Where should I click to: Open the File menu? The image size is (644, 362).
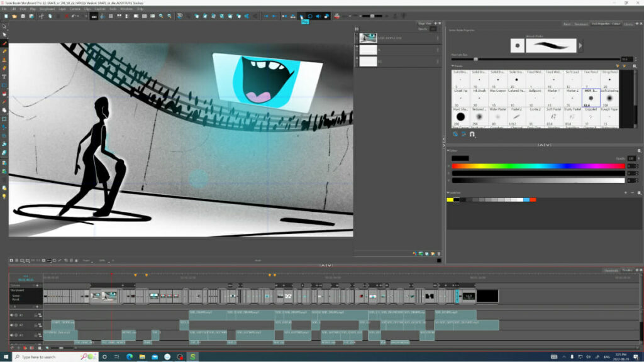click(4, 9)
